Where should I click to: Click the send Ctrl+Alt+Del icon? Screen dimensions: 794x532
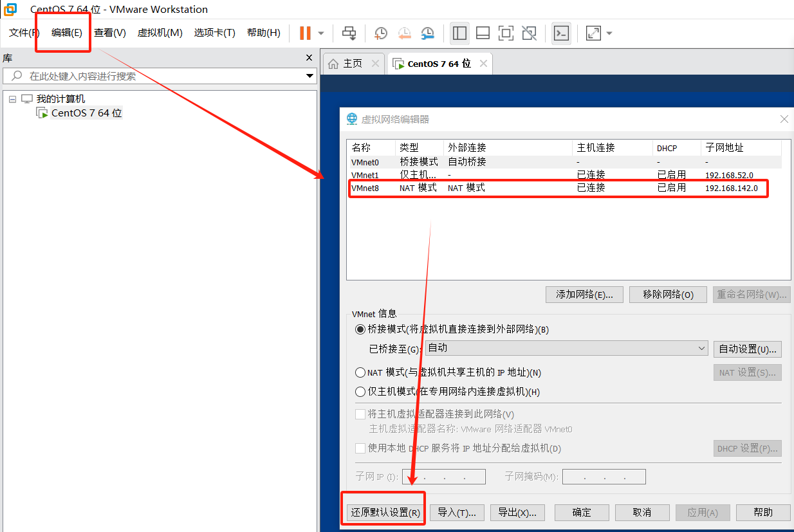(x=349, y=33)
